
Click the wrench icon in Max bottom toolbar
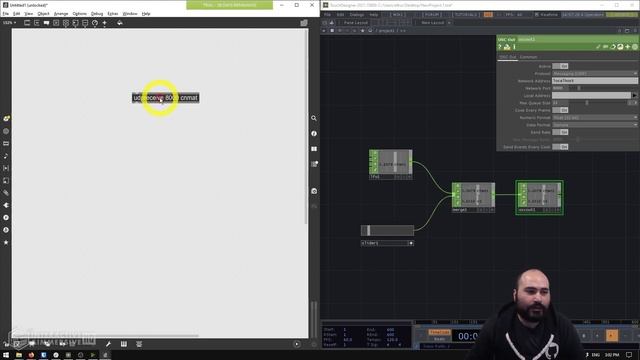tap(108, 344)
